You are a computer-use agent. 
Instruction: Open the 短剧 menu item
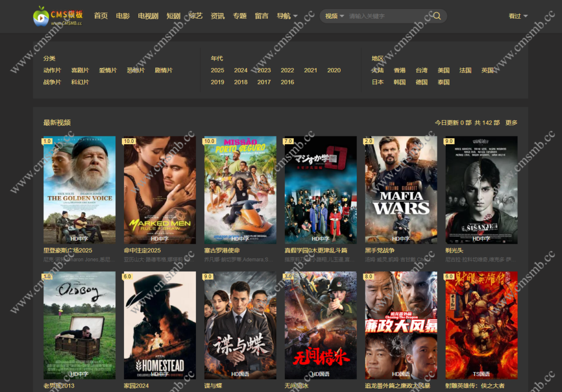pos(173,16)
